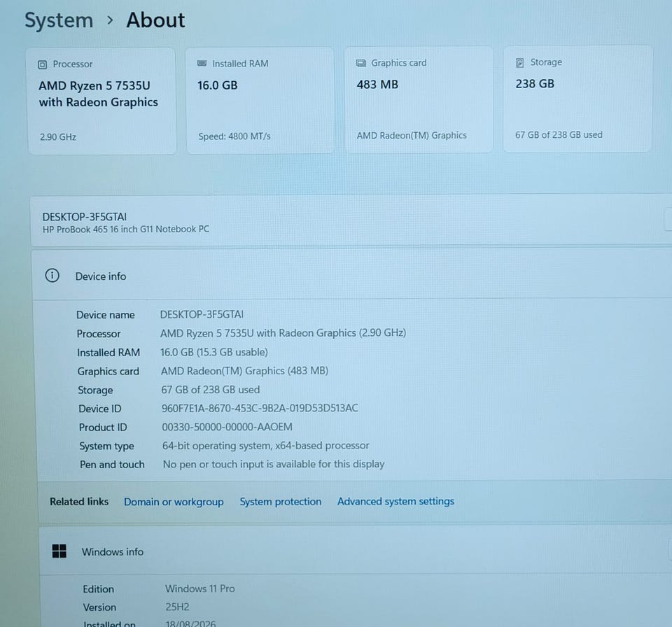Click the Device ID label

(100, 409)
